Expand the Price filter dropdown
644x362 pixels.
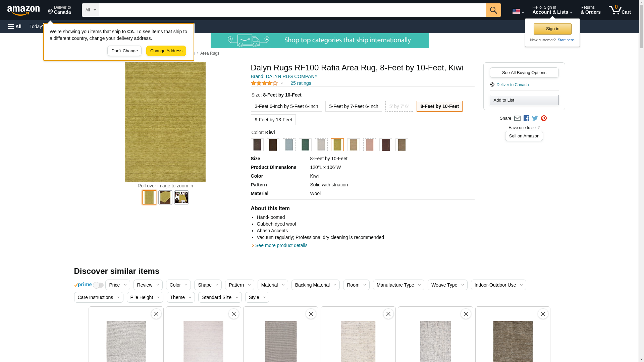tap(117, 285)
